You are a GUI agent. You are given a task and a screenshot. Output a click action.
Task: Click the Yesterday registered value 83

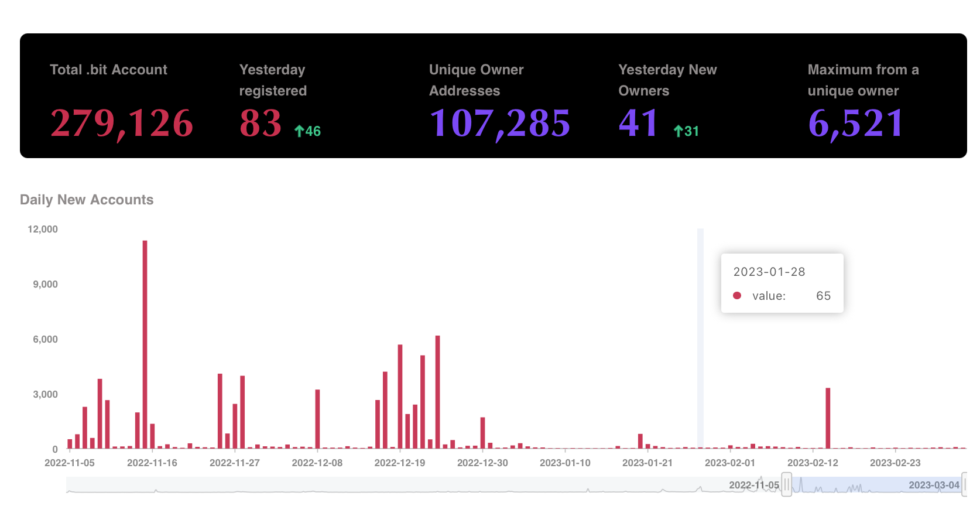click(x=261, y=123)
